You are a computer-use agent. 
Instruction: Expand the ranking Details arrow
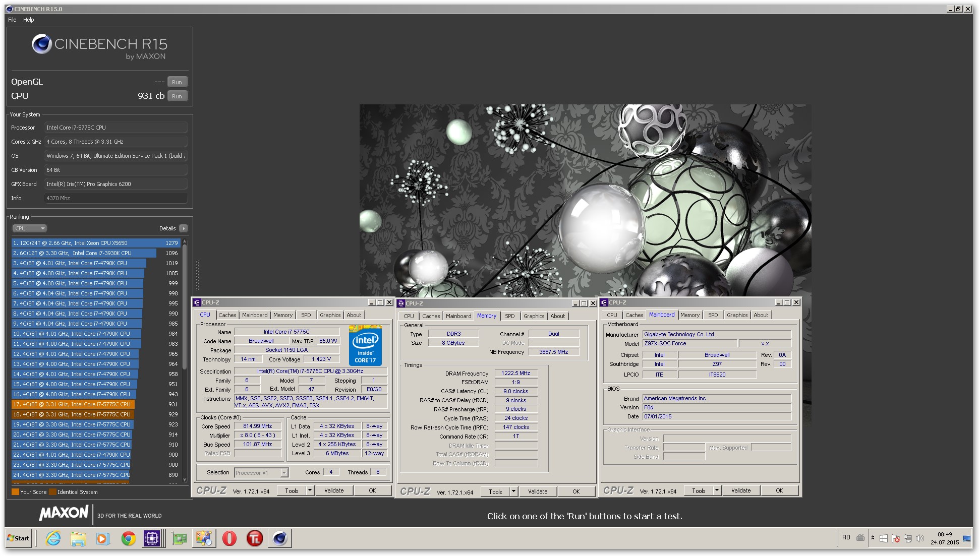tap(184, 228)
